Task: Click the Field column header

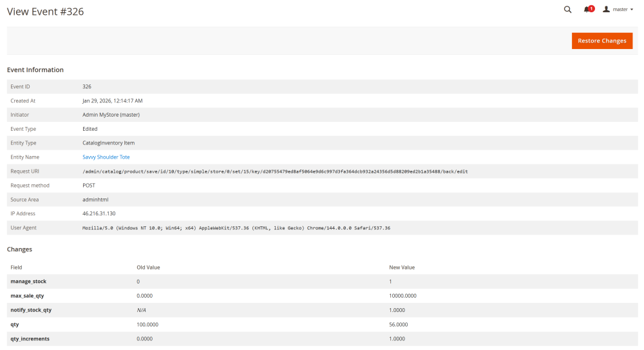Action: point(17,267)
